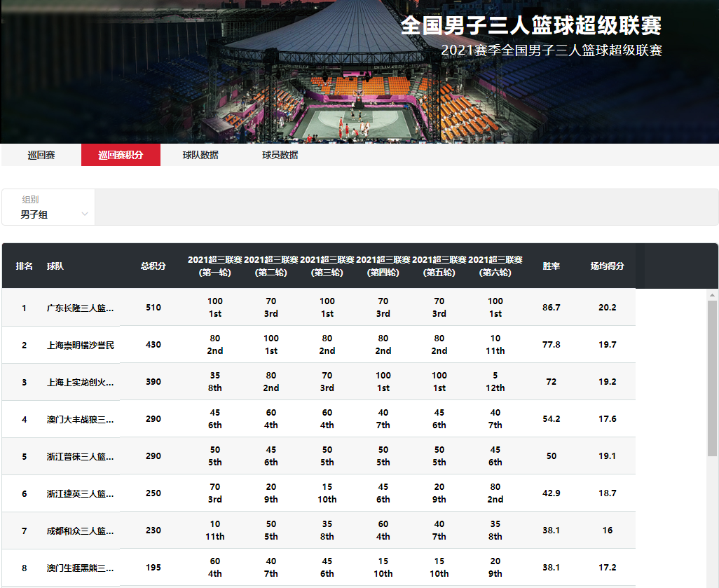Click the 球队 column header

coord(55,266)
